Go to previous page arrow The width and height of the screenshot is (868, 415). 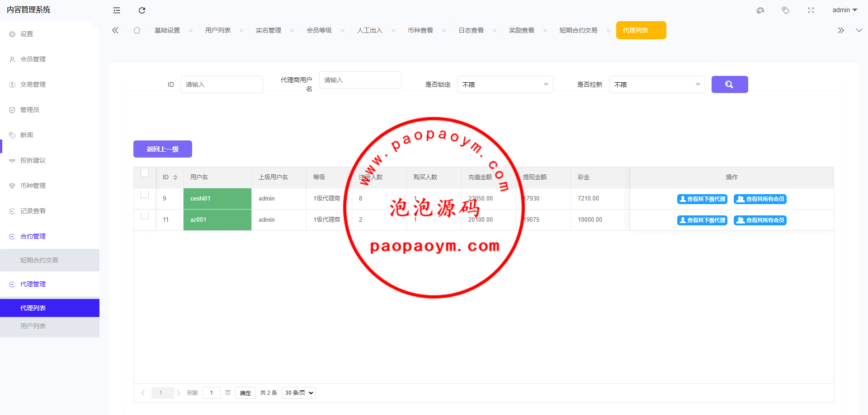143,393
